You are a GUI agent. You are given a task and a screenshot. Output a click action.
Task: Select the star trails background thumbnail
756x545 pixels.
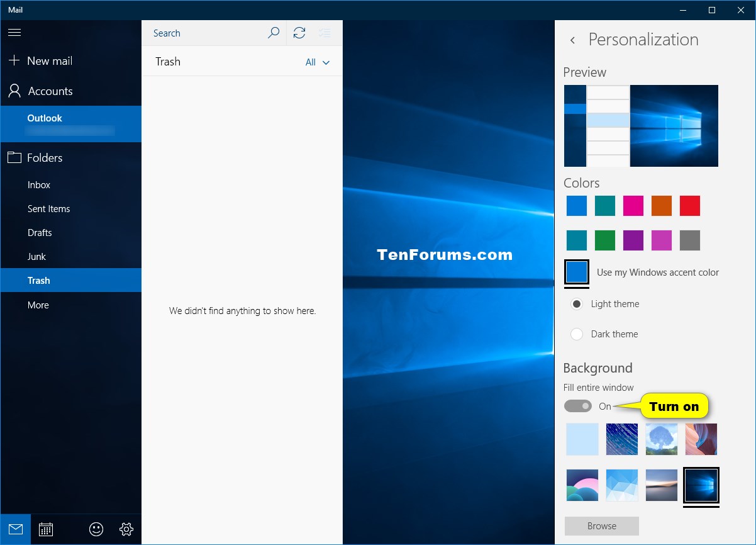[x=622, y=439]
